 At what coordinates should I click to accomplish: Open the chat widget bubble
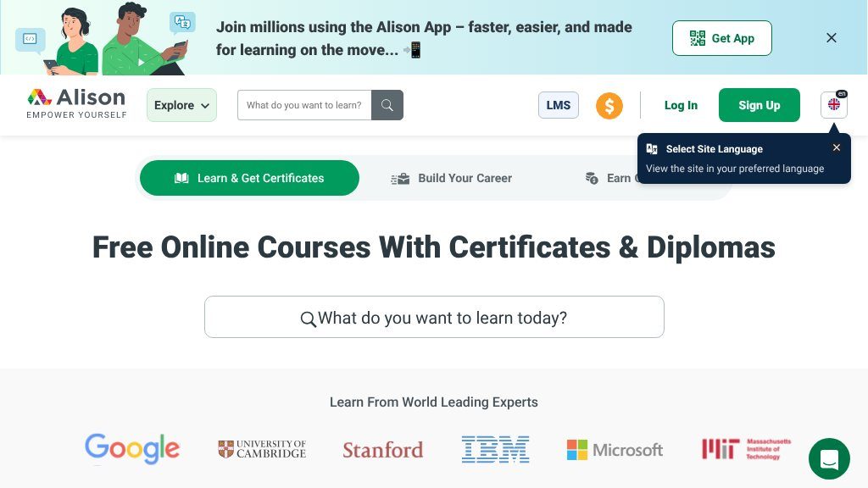click(x=829, y=458)
